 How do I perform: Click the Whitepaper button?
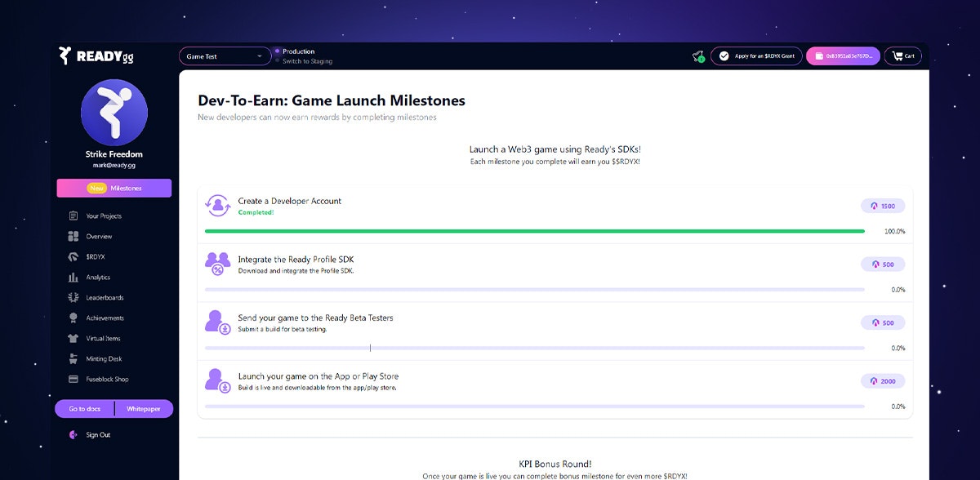[x=144, y=409]
